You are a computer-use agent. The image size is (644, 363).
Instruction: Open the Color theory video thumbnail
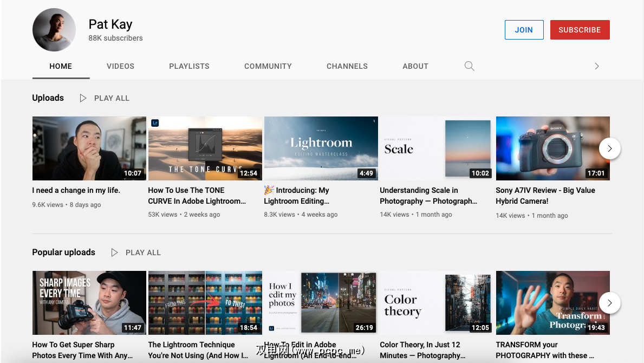click(437, 302)
